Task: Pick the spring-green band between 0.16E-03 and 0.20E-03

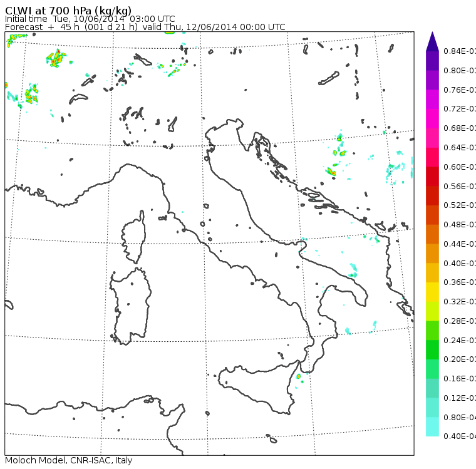Action: (x=432, y=369)
